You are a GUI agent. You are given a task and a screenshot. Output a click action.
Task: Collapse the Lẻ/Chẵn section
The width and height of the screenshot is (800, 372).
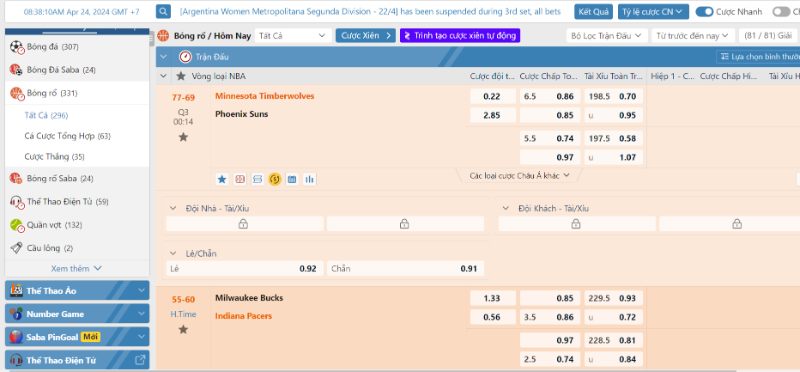(174, 254)
